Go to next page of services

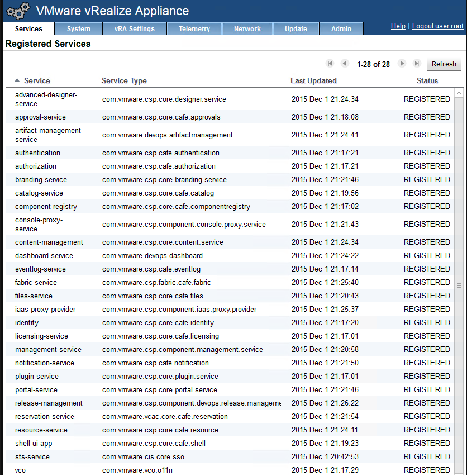coord(402,64)
